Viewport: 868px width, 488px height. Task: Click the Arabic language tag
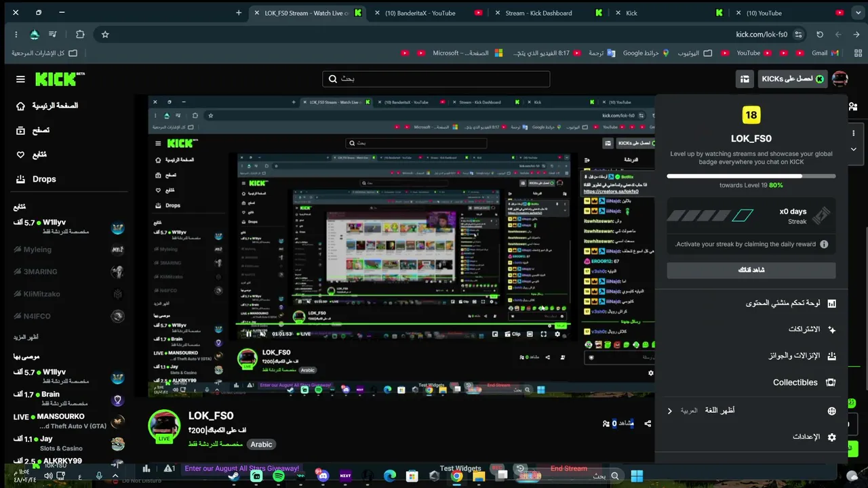coord(261,445)
